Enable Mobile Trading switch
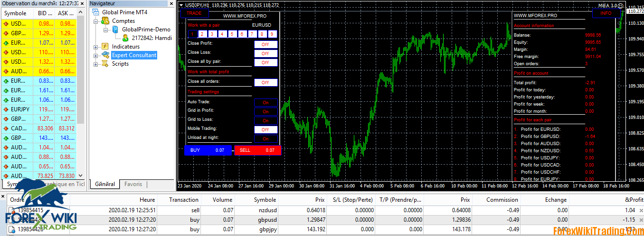Image resolution: width=644 pixels, height=236 pixels. coord(265,129)
